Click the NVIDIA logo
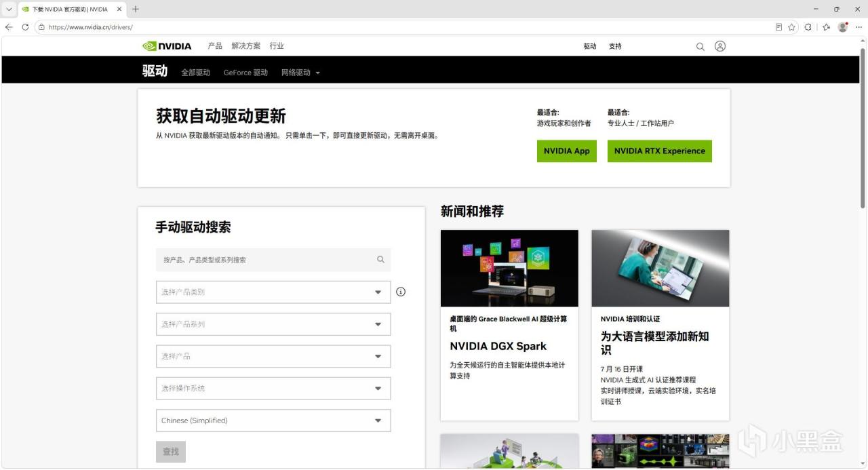The width and height of the screenshot is (868, 470). click(167, 46)
